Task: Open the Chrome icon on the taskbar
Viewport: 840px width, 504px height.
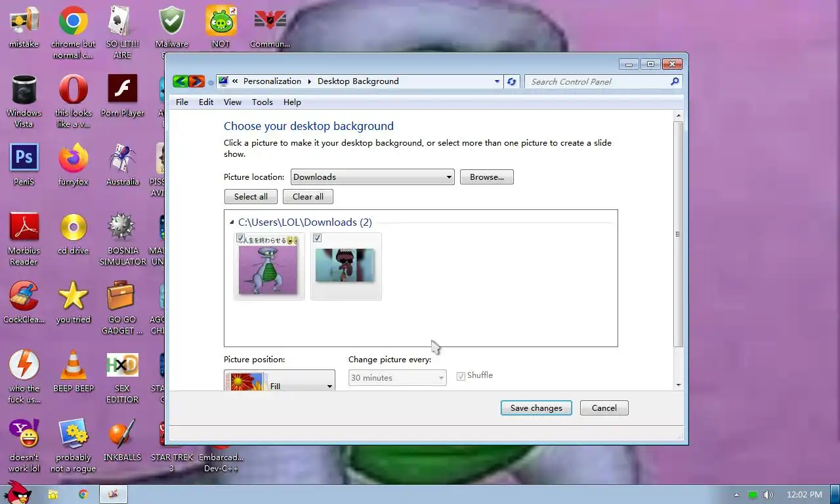Action: (x=83, y=494)
